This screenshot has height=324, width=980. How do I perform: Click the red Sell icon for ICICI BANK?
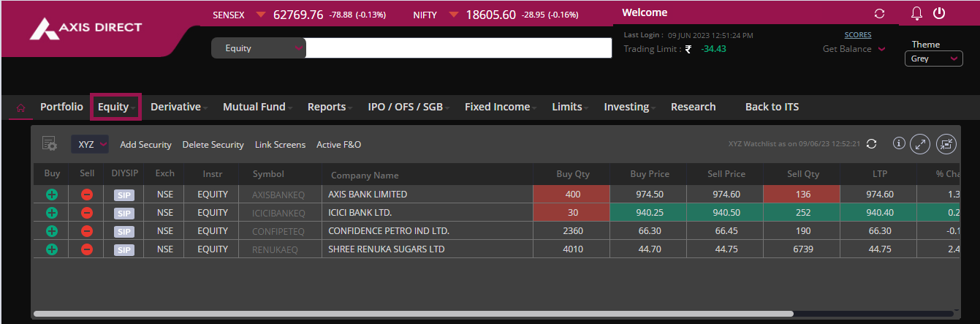pyautogui.click(x=86, y=213)
